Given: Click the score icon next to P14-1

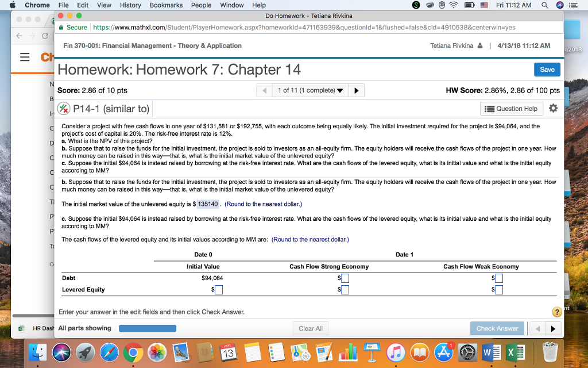Looking at the screenshot, I should coord(63,108).
